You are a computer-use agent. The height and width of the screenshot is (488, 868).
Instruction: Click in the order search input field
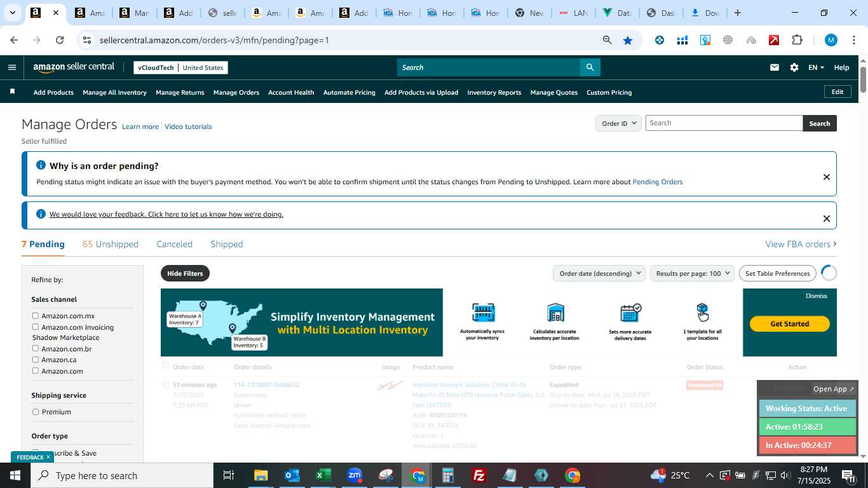[x=724, y=123]
